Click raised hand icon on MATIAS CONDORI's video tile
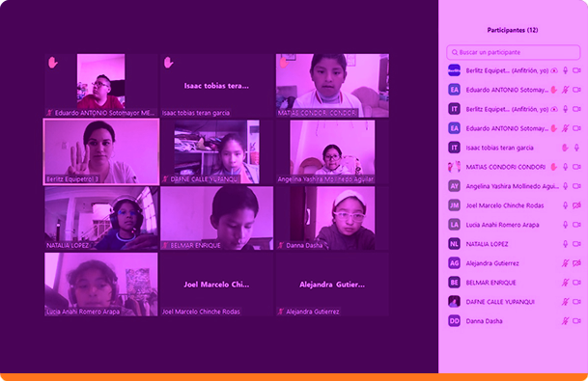 [284, 62]
